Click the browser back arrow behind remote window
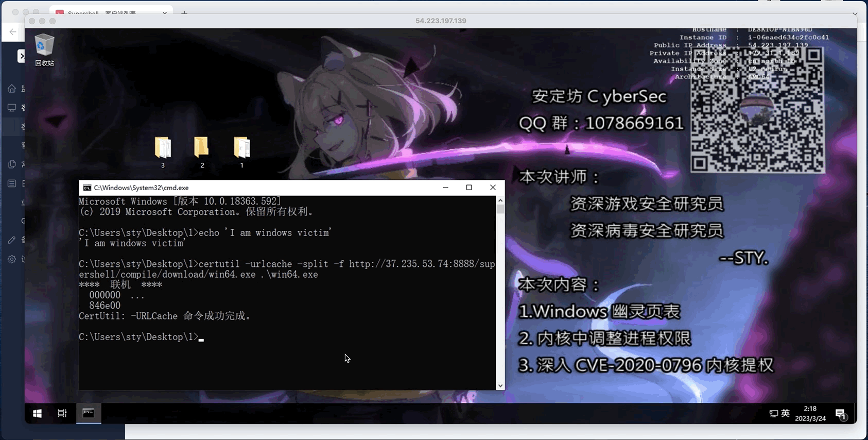The height and width of the screenshot is (440, 868). (12, 32)
